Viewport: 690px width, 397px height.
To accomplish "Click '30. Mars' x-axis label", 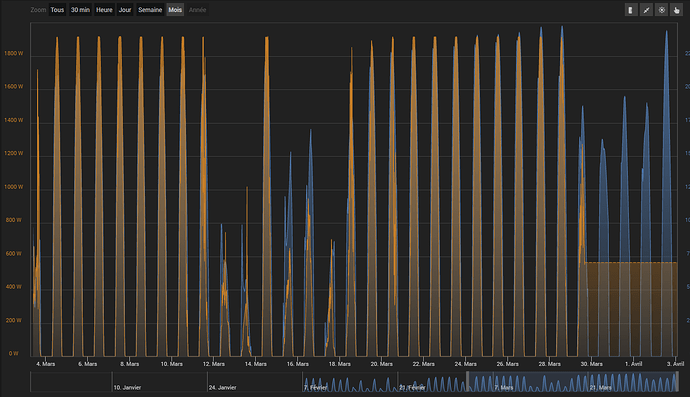I will [591, 364].
